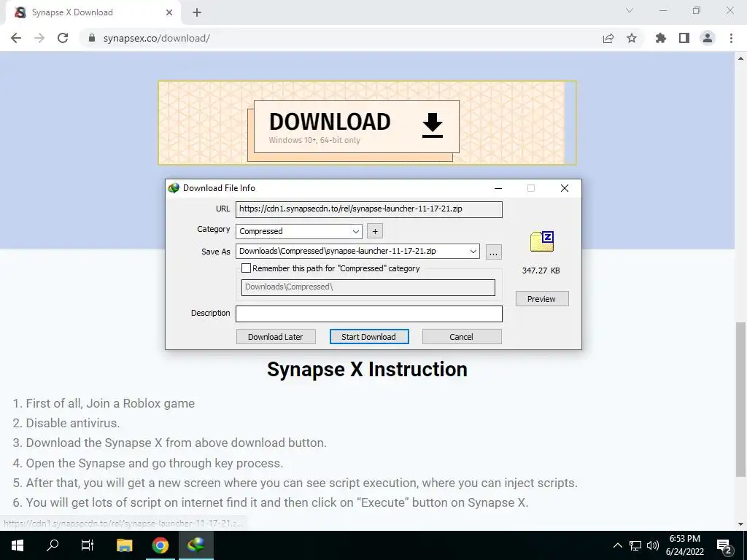
Task: Show hidden system tray icons
Action: tap(617, 545)
